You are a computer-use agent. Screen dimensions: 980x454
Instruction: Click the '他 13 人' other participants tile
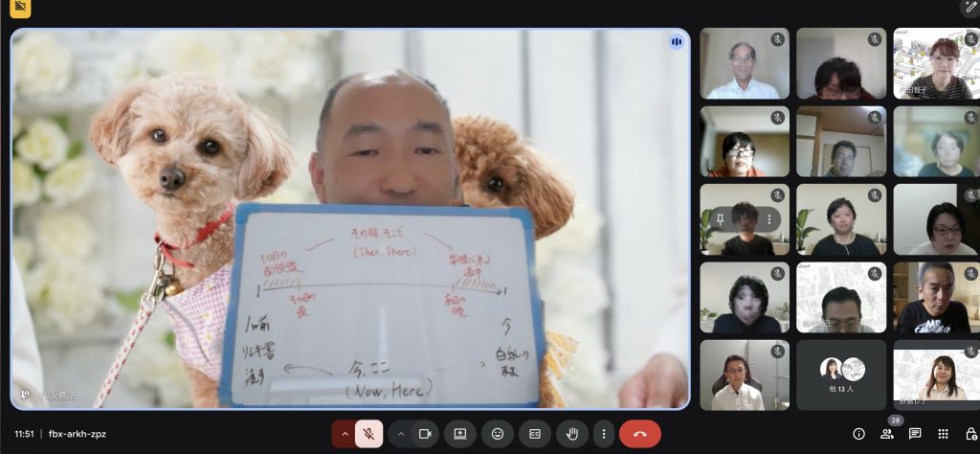840,375
